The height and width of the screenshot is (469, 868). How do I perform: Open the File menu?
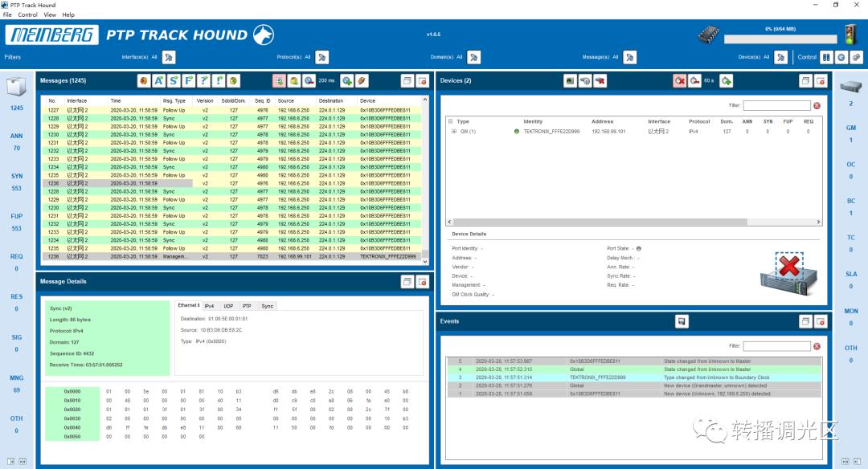pos(7,14)
